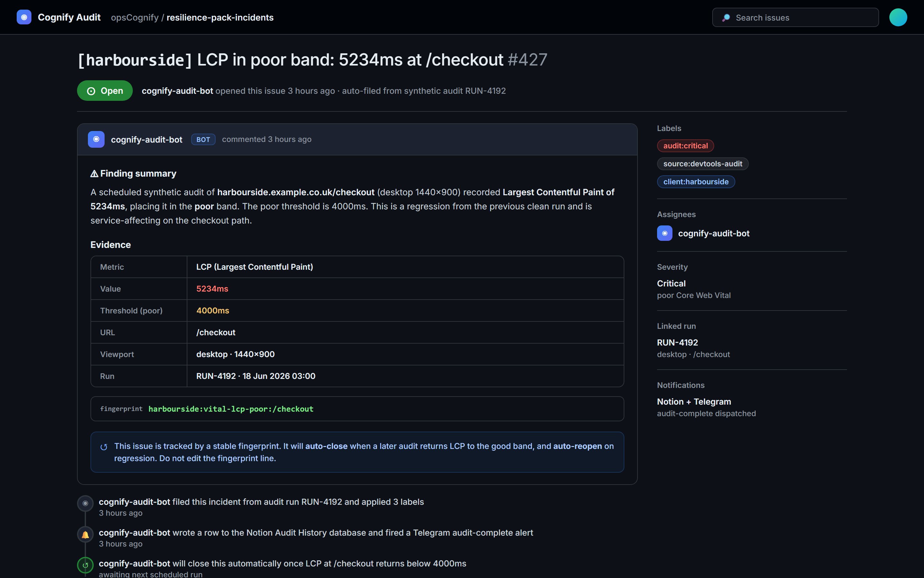Open cognify-audit-bot name in comment header
924x578 pixels.
point(147,140)
